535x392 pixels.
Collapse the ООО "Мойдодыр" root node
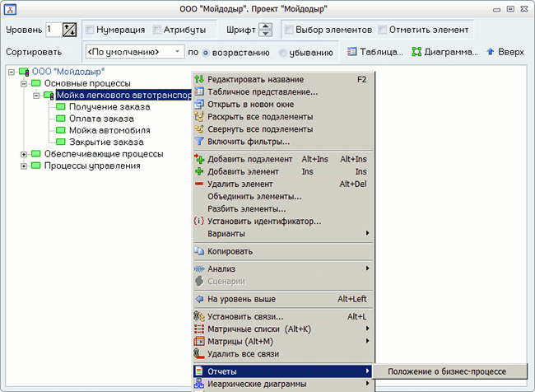[x=12, y=72]
